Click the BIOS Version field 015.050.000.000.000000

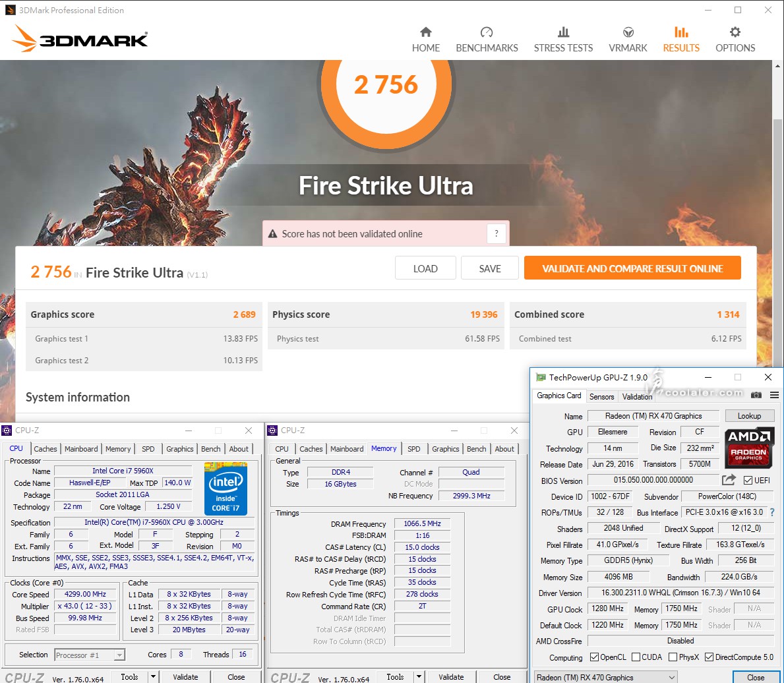pyautogui.click(x=653, y=480)
